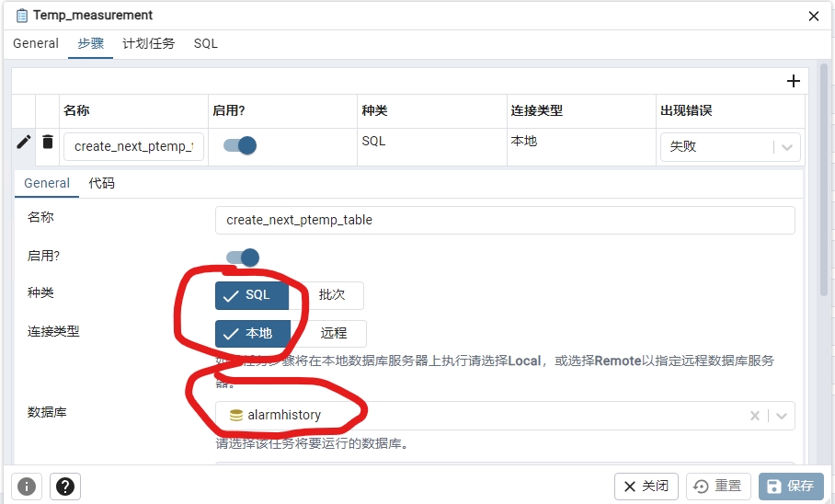The height and width of the screenshot is (504, 835).
Task: Click the info icon at bottom left
Action: [x=27, y=486]
